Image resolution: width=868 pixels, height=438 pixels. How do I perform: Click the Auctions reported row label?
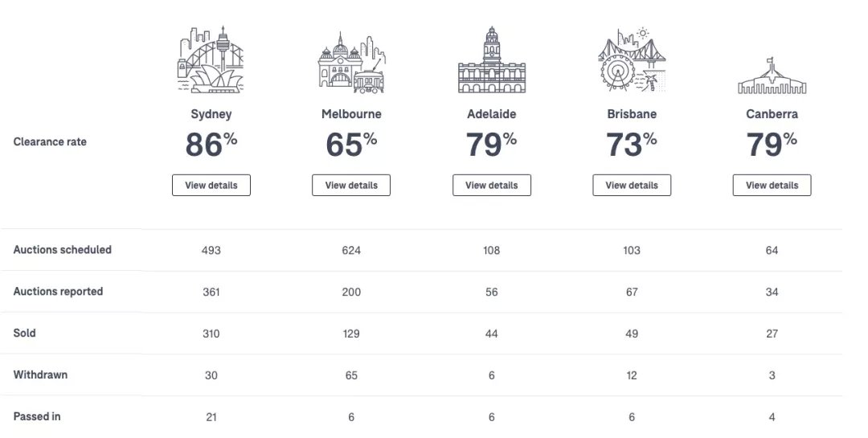tap(58, 291)
